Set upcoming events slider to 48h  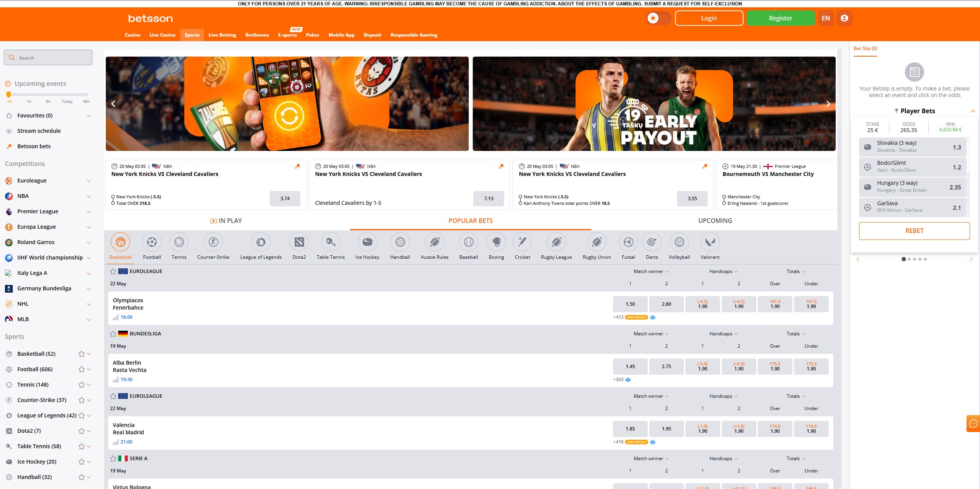tap(86, 102)
